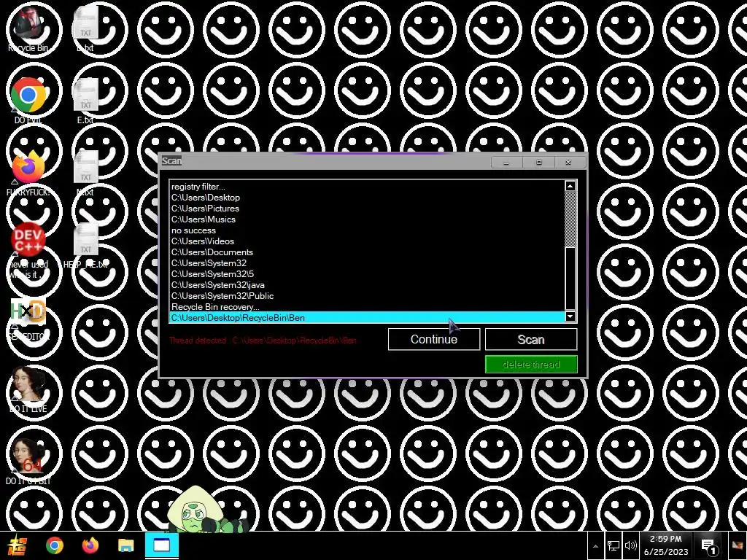Open the network icon in the system tray

click(613, 545)
